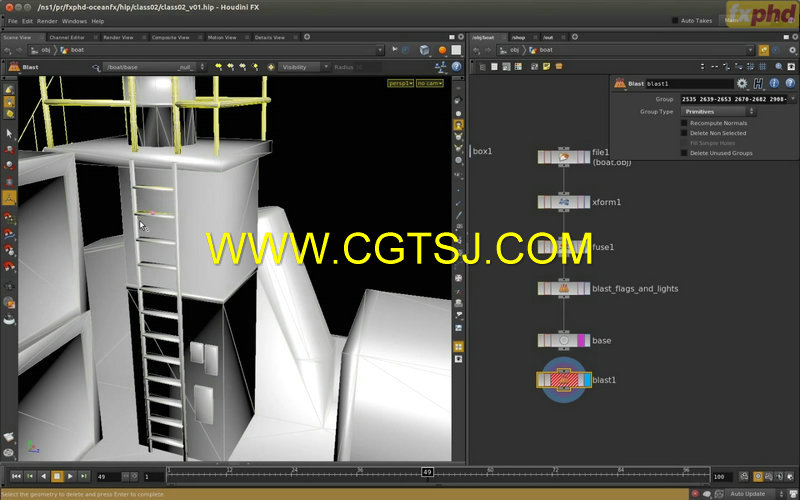Open the Render menu
This screenshot has width=800, height=500.
(47, 21)
